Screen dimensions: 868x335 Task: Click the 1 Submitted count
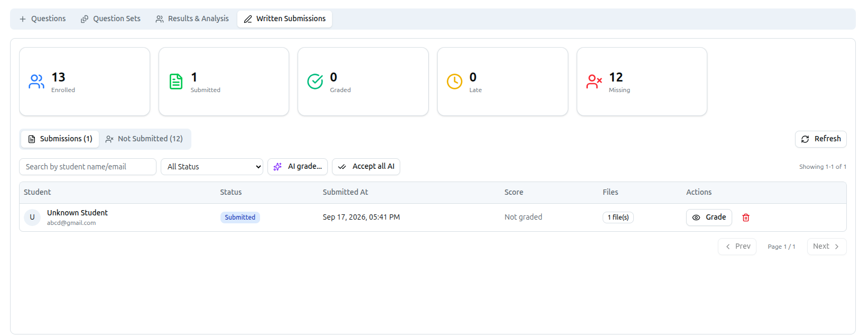pos(194,77)
